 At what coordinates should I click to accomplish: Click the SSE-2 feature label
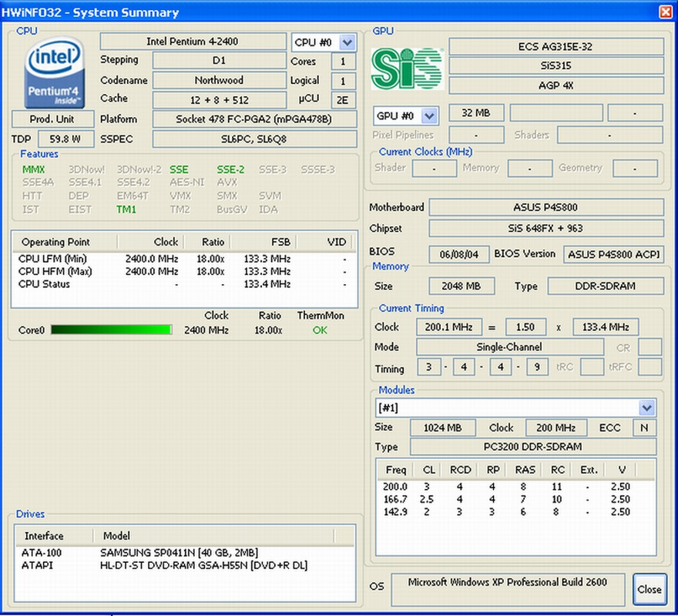pos(230,169)
